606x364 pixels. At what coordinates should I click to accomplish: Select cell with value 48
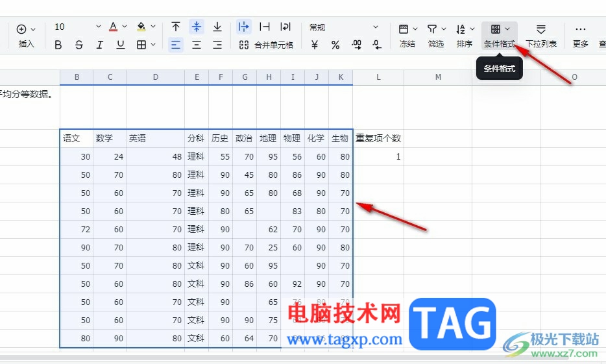(x=155, y=156)
